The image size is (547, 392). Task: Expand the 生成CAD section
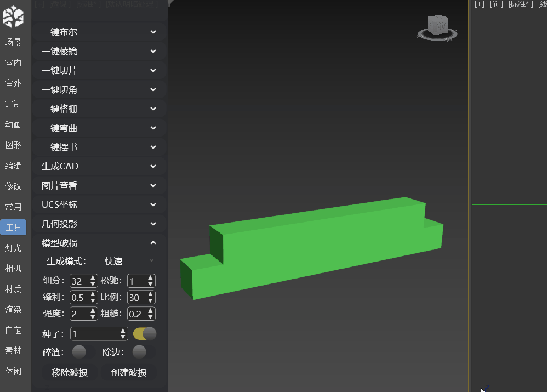[99, 167]
